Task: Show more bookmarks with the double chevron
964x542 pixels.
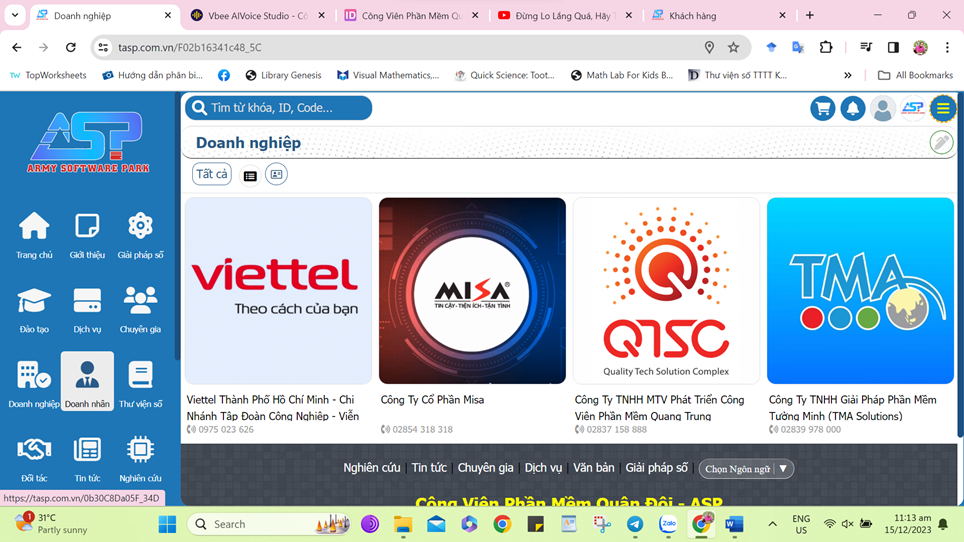Action: (848, 75)
